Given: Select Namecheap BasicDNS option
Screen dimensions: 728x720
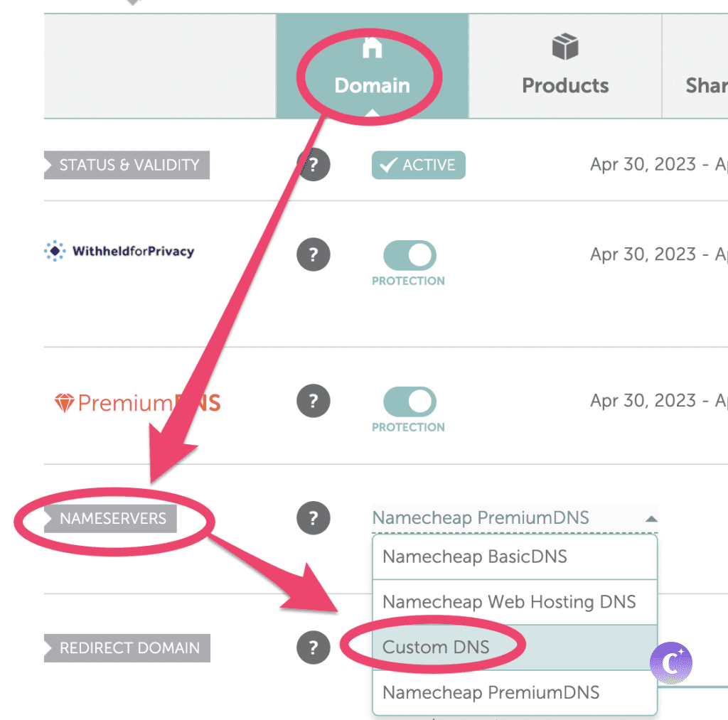Looking at the screenshot, I should [475, 556].
